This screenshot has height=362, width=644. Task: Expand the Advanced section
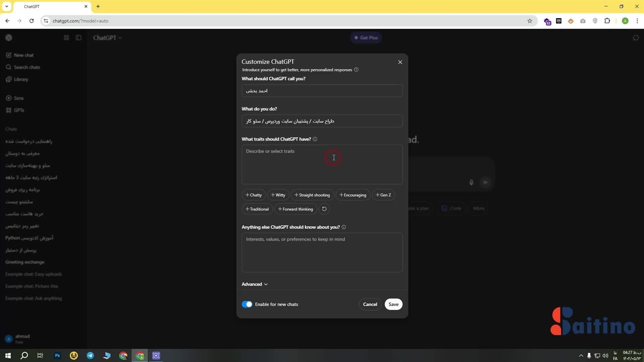click(255, 284)
